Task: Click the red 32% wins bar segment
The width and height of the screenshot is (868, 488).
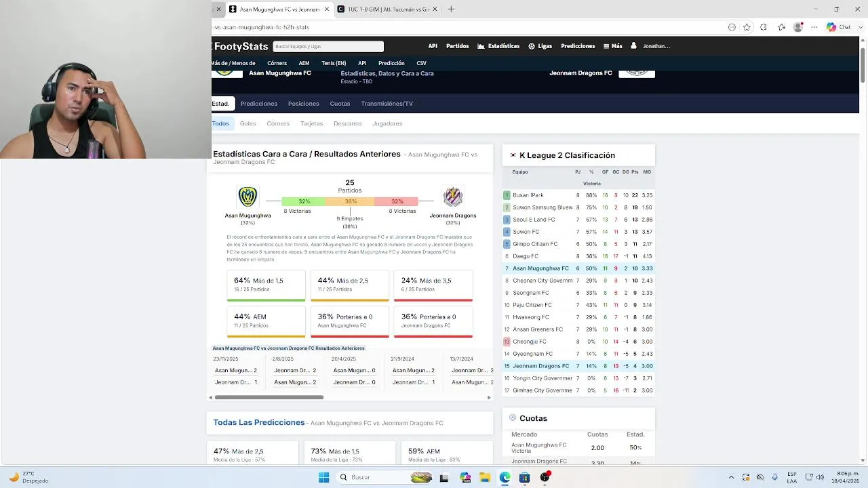Action: click(397, 201)
